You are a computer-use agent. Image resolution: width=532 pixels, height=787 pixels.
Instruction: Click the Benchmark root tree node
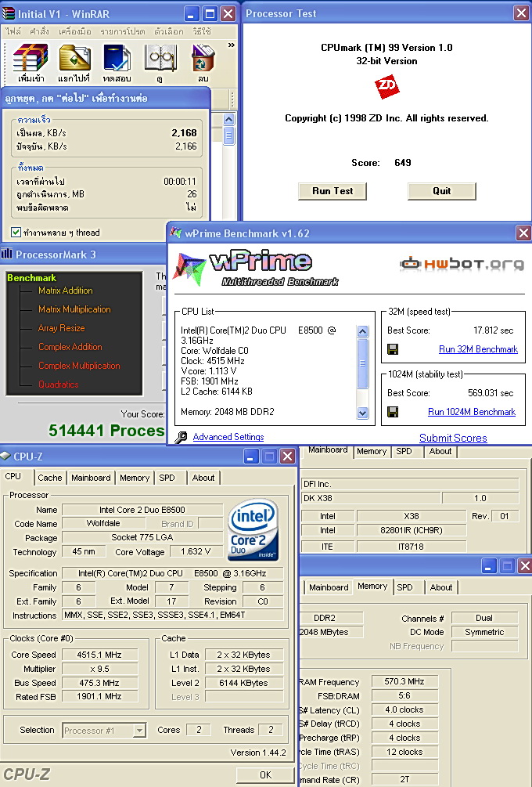pyautogui.click(x=31, y=277)
